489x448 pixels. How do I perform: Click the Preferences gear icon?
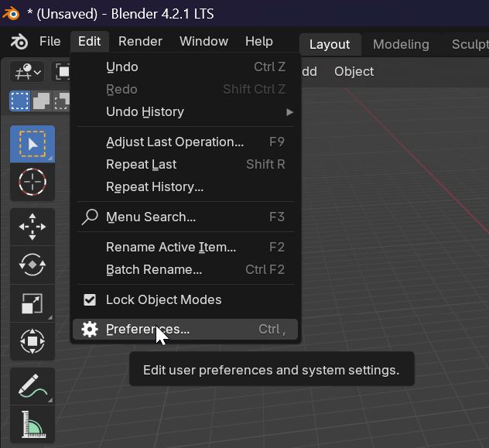90,329
